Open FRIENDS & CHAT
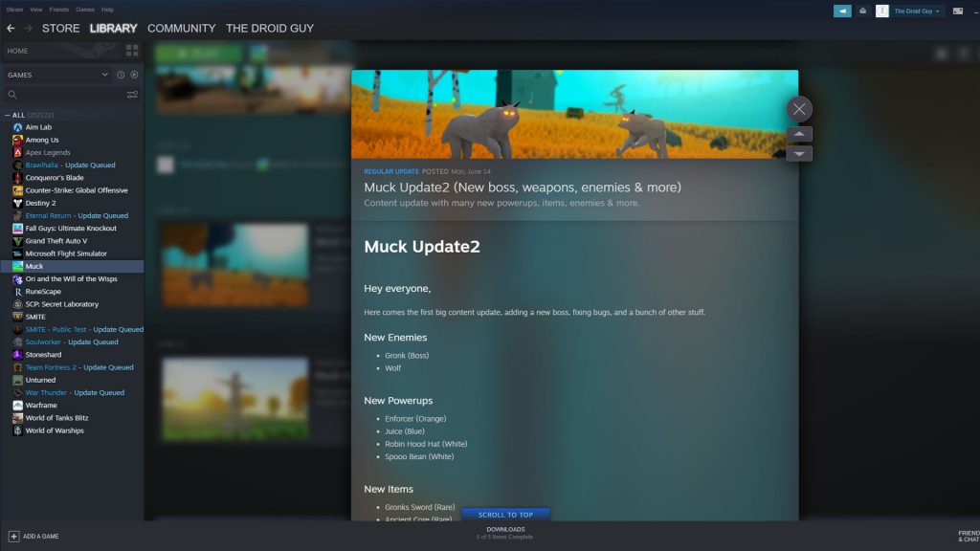The width and height of the screenshot is (980, 551). click(969, 536)
